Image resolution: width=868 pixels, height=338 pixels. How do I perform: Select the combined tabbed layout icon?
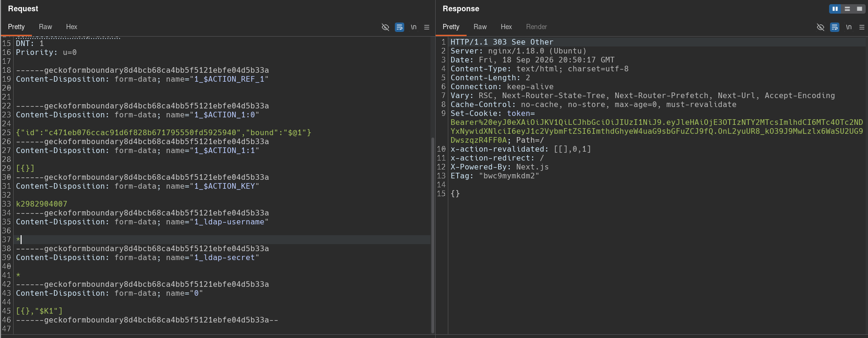[x=860, y=9]
